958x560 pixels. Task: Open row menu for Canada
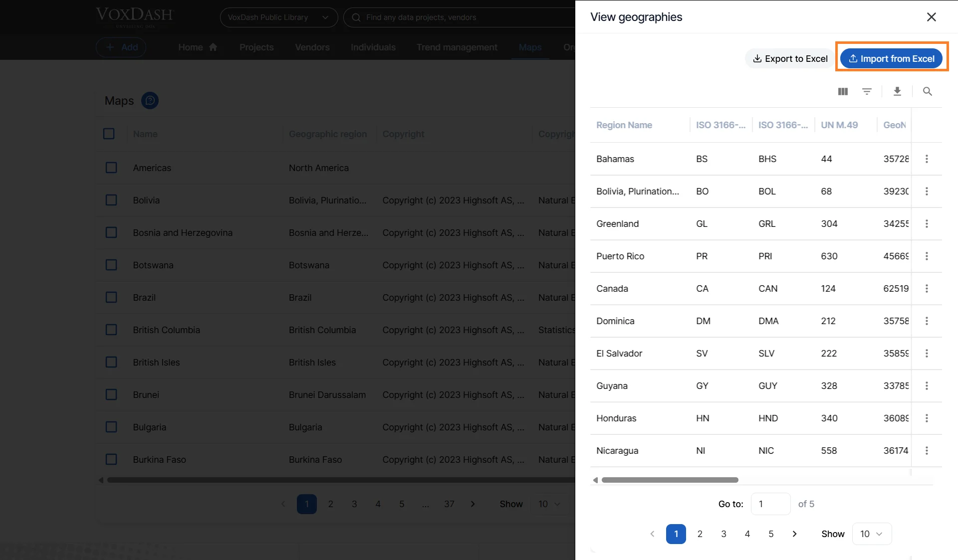(927, 288)
